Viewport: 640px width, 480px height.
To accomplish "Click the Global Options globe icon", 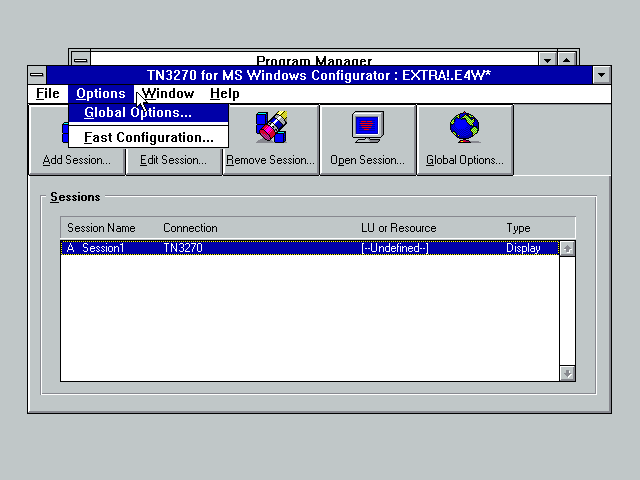I will point(464,127).
